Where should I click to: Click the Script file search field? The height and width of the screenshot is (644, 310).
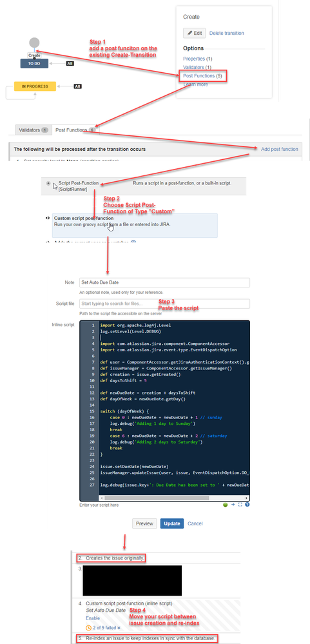164,304
